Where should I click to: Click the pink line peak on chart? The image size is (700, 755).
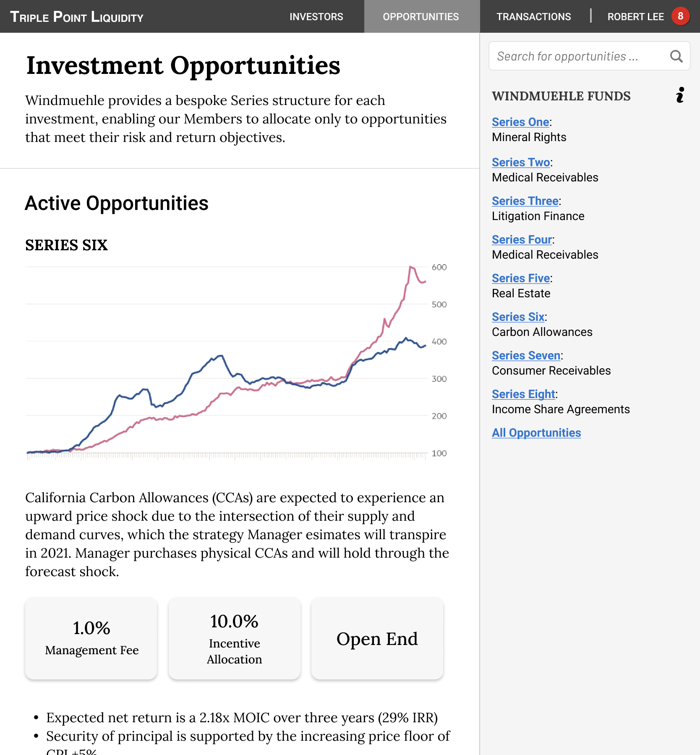point(411,267)
